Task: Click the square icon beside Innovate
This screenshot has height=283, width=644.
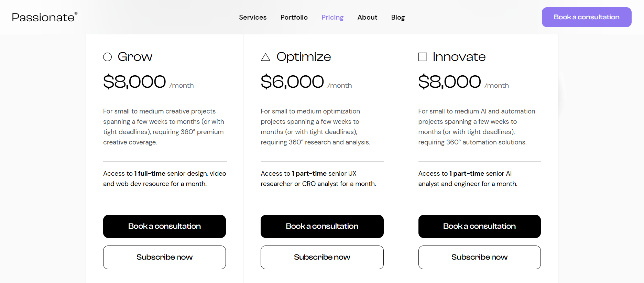Action: point(423,57)
